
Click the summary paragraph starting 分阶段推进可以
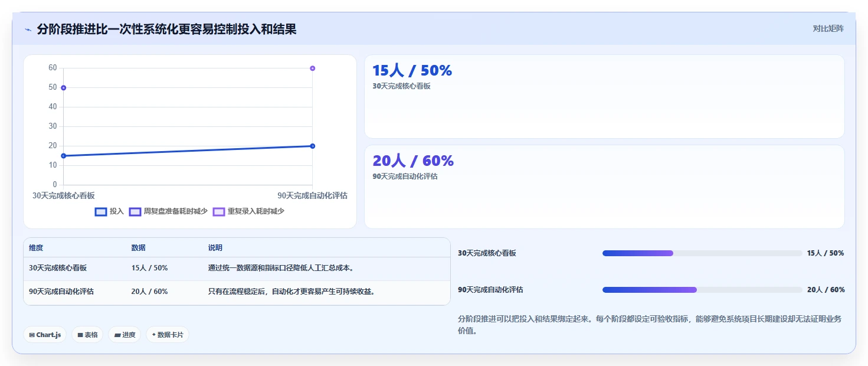[x=650, y=325]
